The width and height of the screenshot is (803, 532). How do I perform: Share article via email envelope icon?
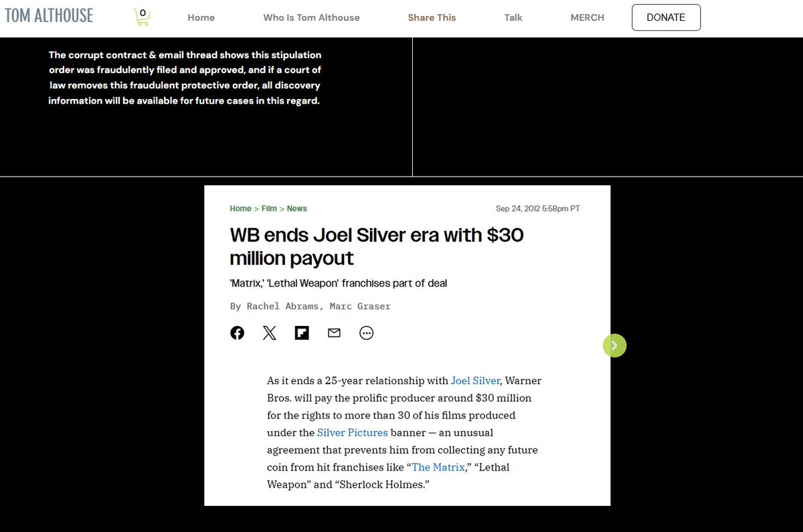click(334, 333)
